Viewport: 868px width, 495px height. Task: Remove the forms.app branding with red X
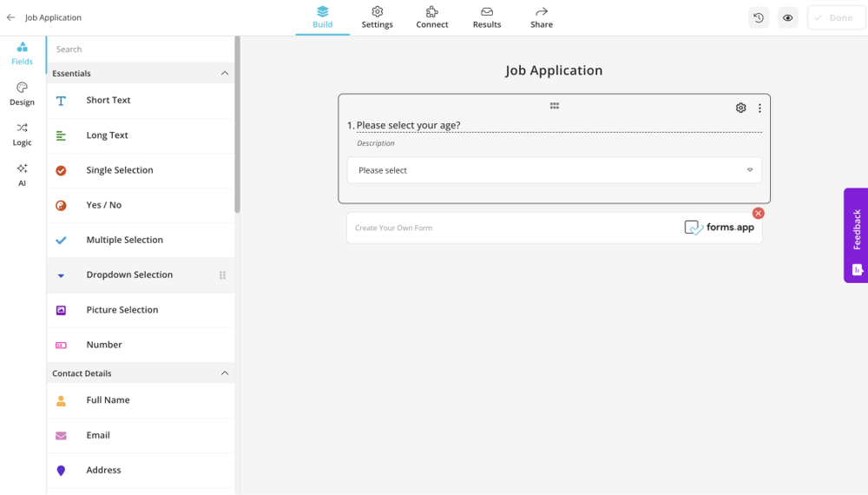tap(759, 213)
